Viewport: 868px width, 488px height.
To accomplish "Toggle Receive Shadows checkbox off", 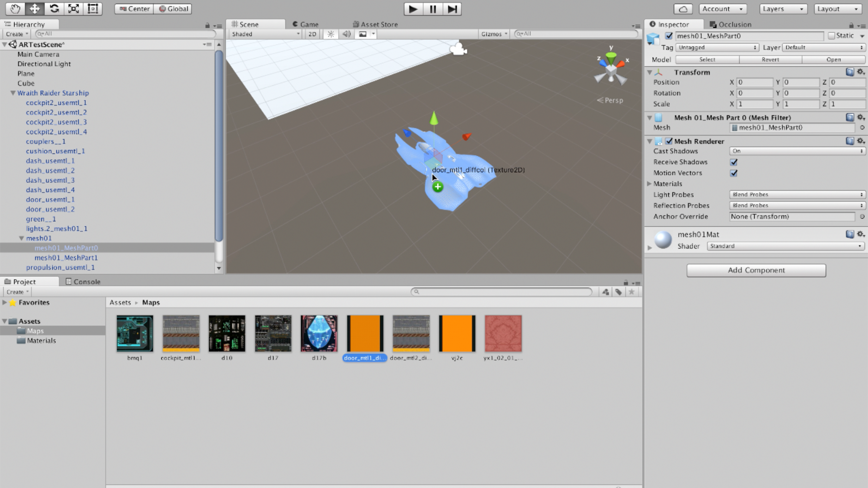I will [734, 162].
